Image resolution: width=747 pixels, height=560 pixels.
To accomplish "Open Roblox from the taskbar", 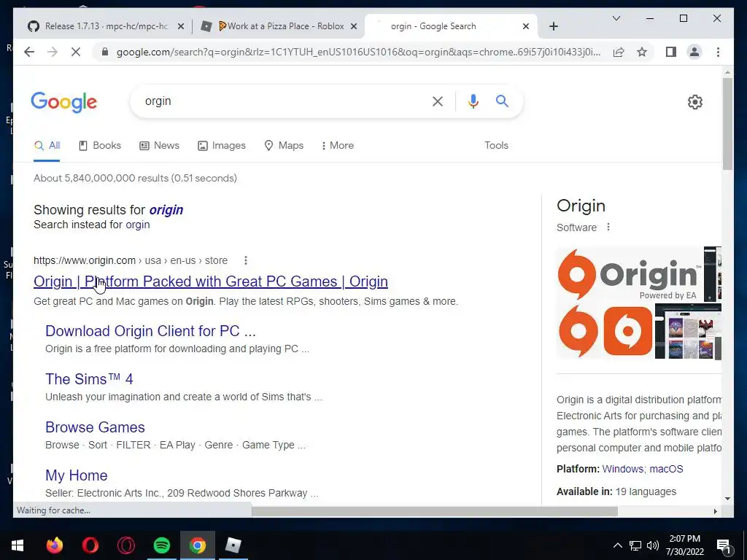I will pyautogui.click(x=233, y=545).
